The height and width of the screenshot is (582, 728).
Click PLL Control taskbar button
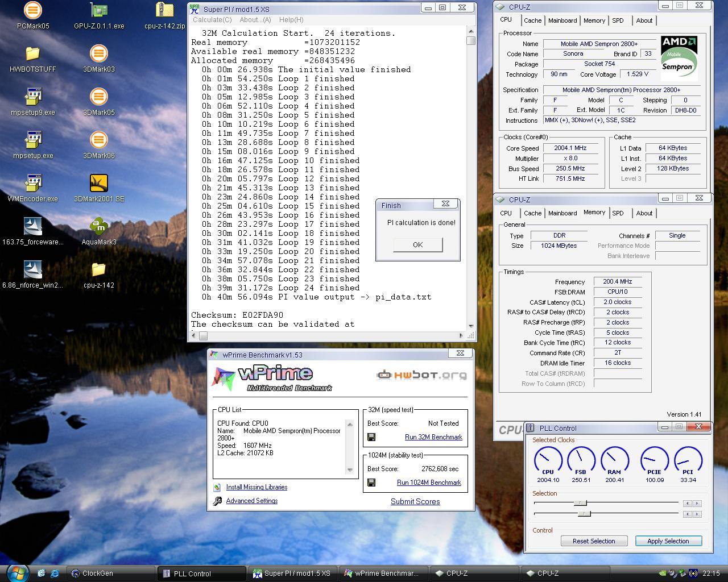coord(202,573)
